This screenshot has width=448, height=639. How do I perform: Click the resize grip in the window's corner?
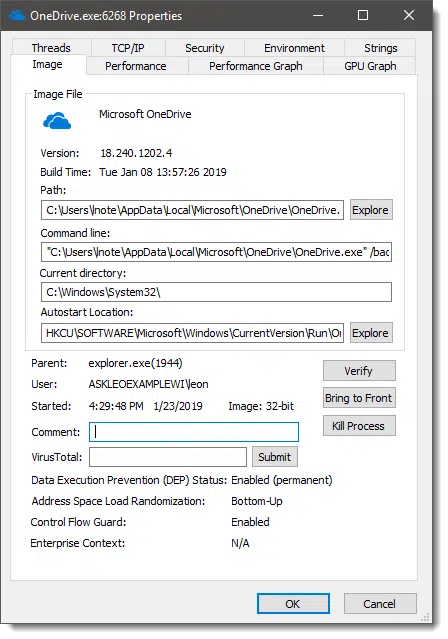click(x=425, y=617)
